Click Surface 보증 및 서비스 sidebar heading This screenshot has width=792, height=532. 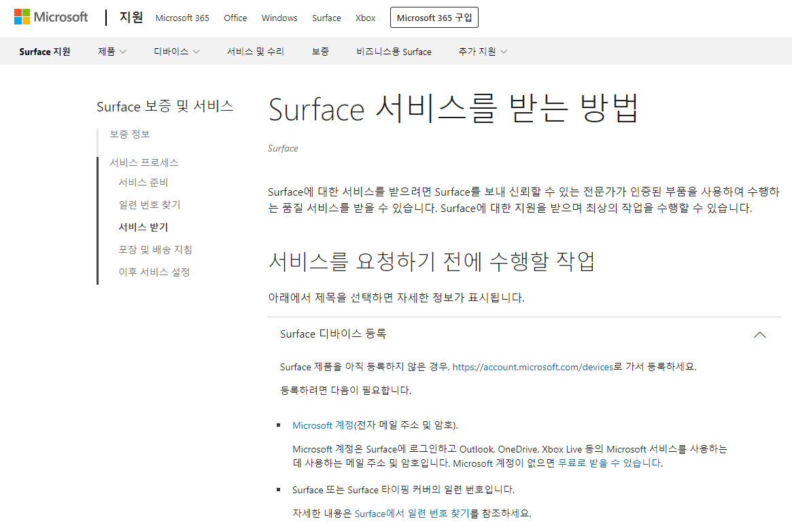[165, 106]
